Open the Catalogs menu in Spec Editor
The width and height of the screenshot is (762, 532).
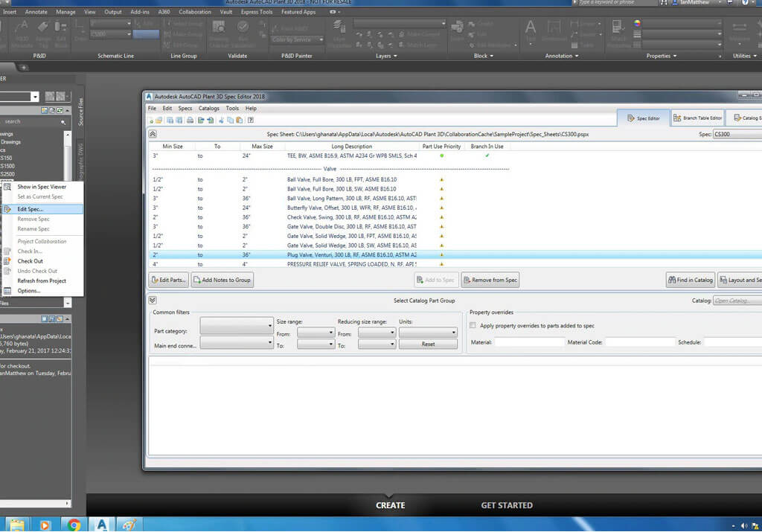pyautogui.click(x=209, y=109)
